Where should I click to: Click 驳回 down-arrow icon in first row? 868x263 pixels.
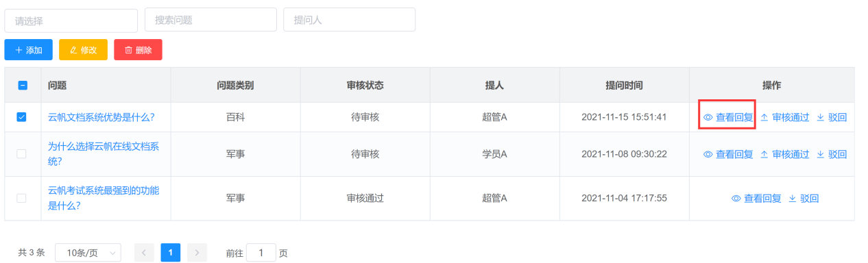tap(820, 117)
